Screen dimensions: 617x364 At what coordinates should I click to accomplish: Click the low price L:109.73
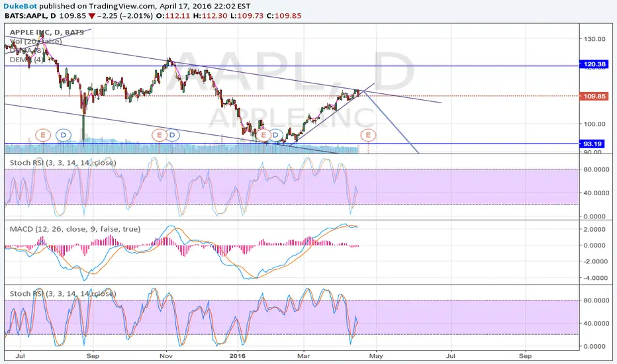[248, 16]
